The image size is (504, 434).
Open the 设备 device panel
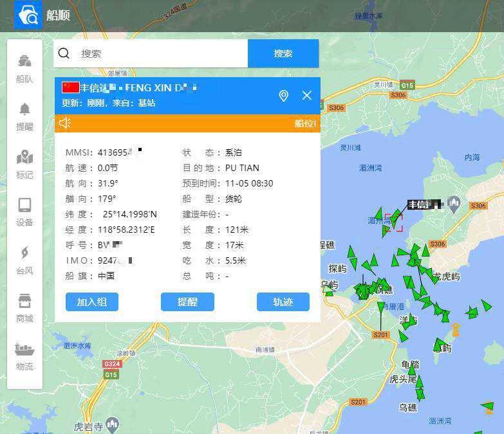point(24,212)
